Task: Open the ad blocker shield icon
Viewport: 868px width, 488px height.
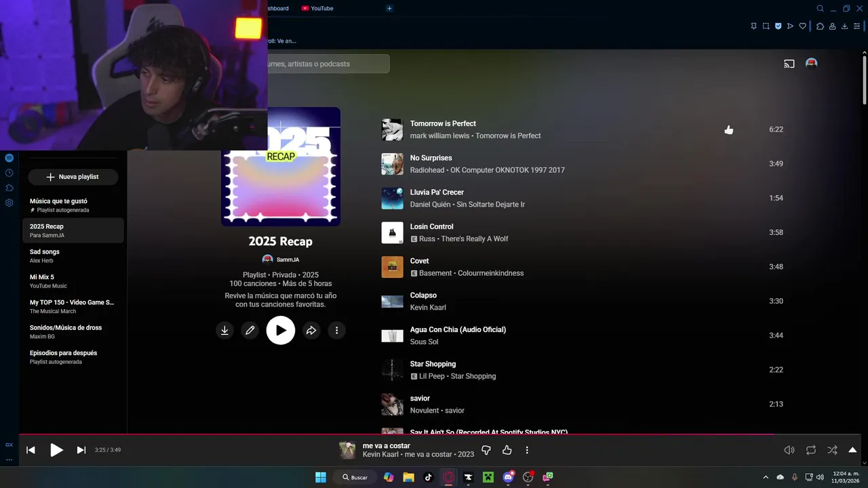Action: [778, 26]
